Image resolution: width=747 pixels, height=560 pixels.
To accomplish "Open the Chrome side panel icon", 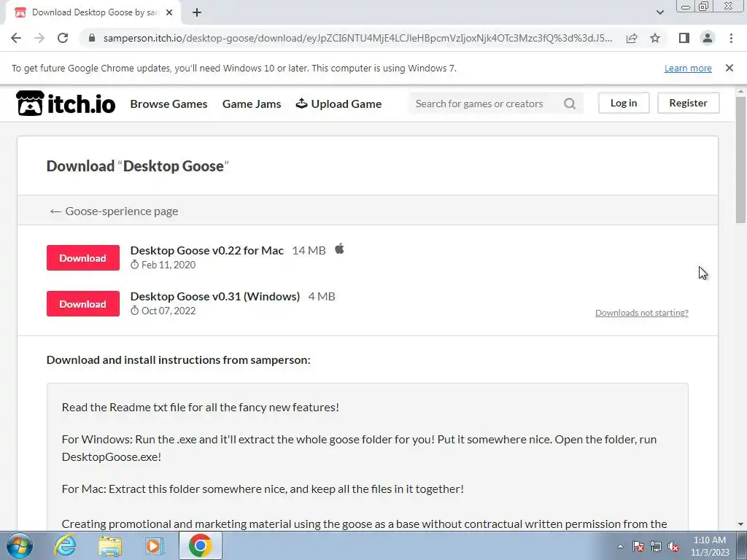I will point(684,38).
